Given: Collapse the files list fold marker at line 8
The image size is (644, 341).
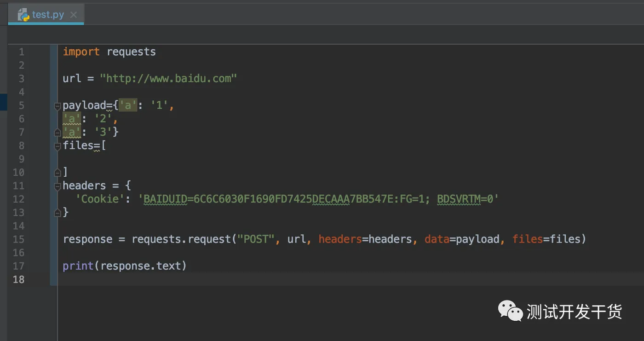Looking at the screenshot, I should 57,147.
